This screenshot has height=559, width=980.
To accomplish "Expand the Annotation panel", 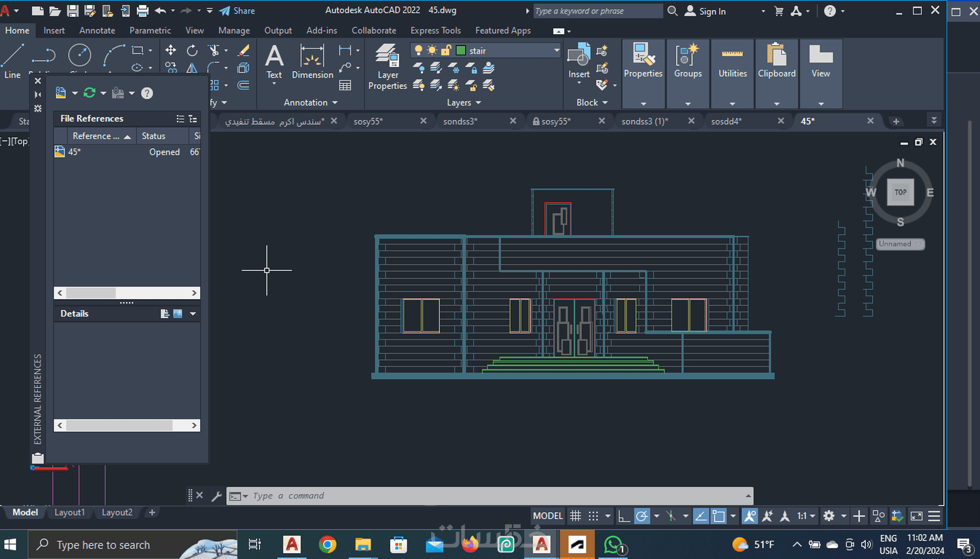I will coord(311,103).
